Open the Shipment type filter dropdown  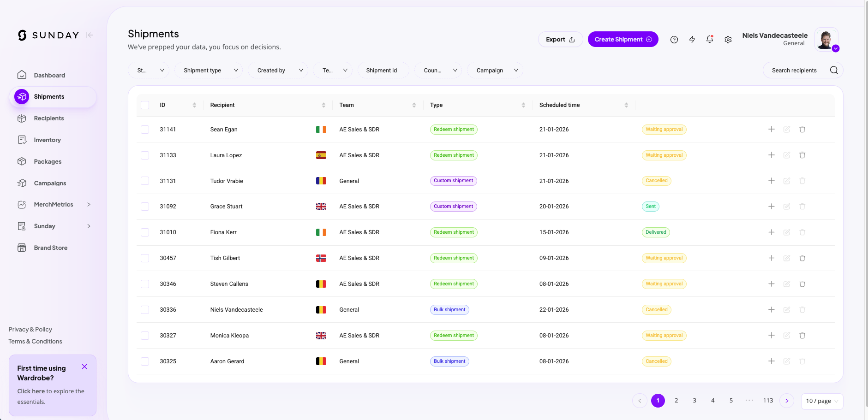coord(209,70)
